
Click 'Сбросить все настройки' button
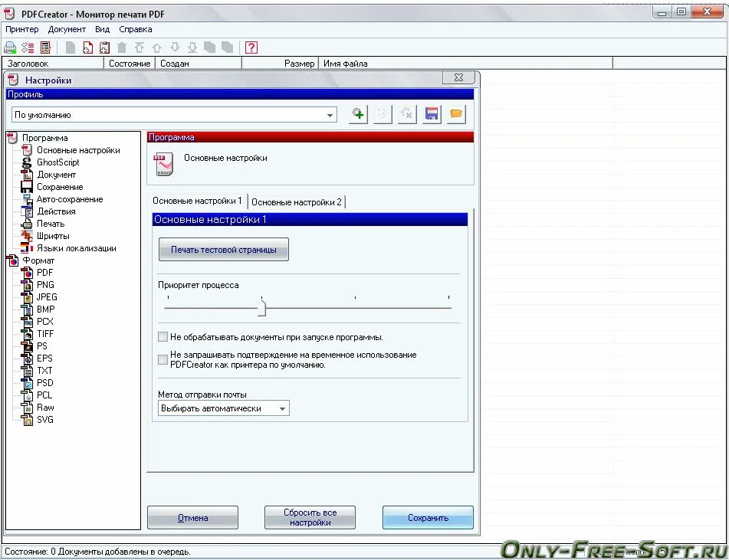tap(310, 518)
